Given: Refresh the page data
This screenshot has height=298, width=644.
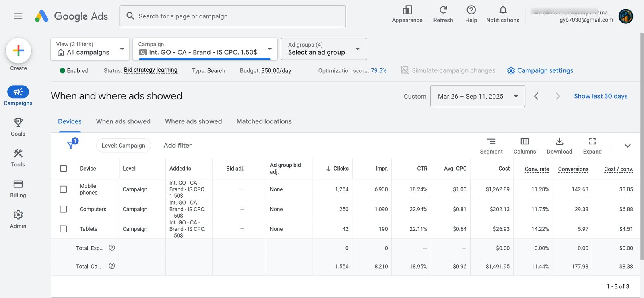Looking at the screenshot, I should click(x=443, y=14).
